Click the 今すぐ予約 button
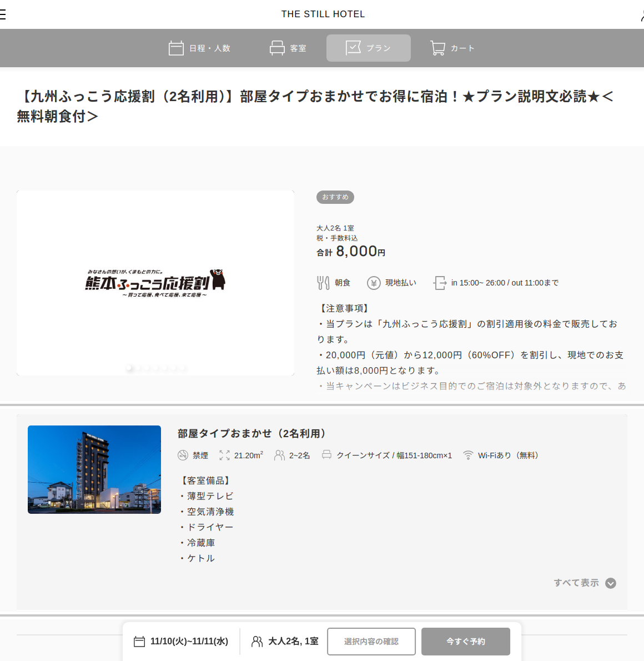The height and width of the screenshot is (661, 644). point(466,642)
